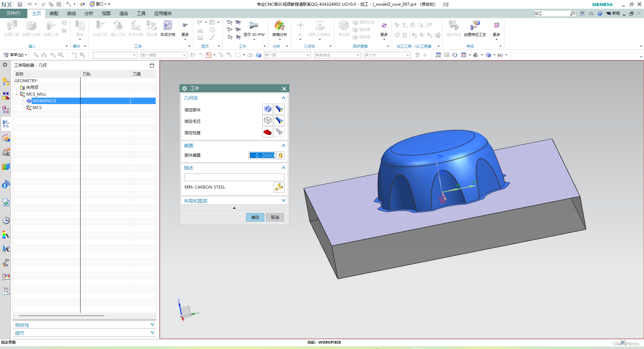Click the 确定 button

[255, 217]
